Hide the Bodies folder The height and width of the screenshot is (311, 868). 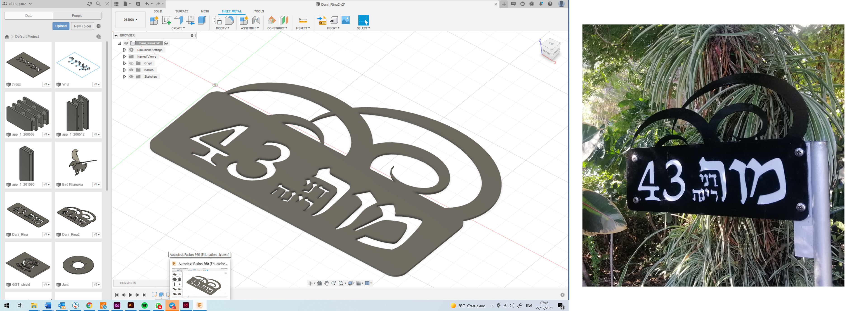(131, 70)
